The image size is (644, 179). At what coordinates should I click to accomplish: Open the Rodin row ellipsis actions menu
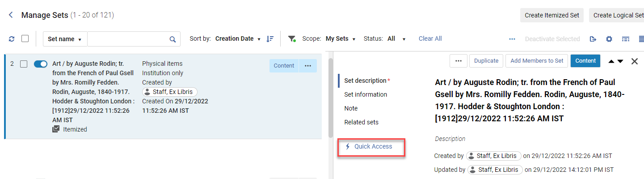tap(308, 66)
